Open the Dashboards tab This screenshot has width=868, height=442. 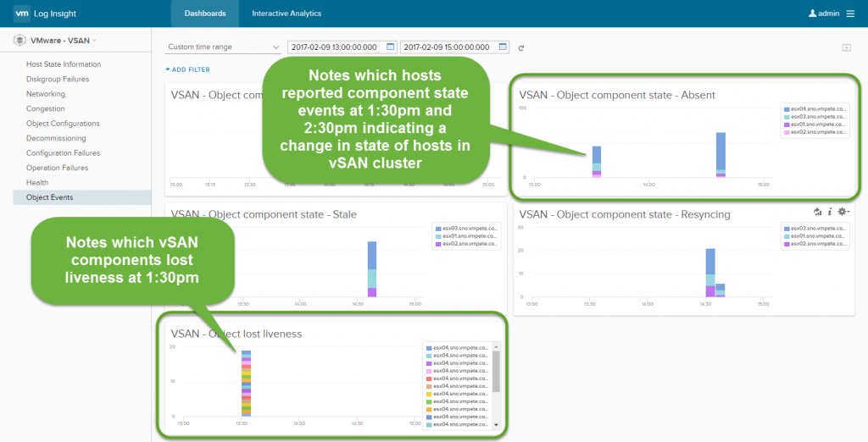(205, 14)
